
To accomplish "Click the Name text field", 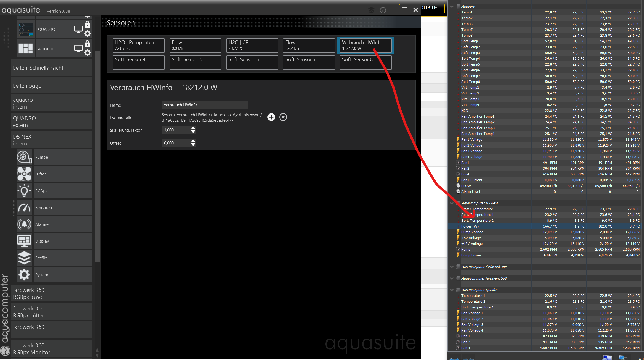I will coord(205,105).
